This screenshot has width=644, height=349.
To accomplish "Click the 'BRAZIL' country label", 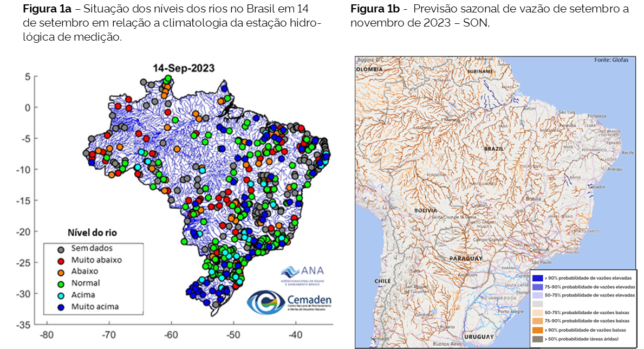I will 493,149.
